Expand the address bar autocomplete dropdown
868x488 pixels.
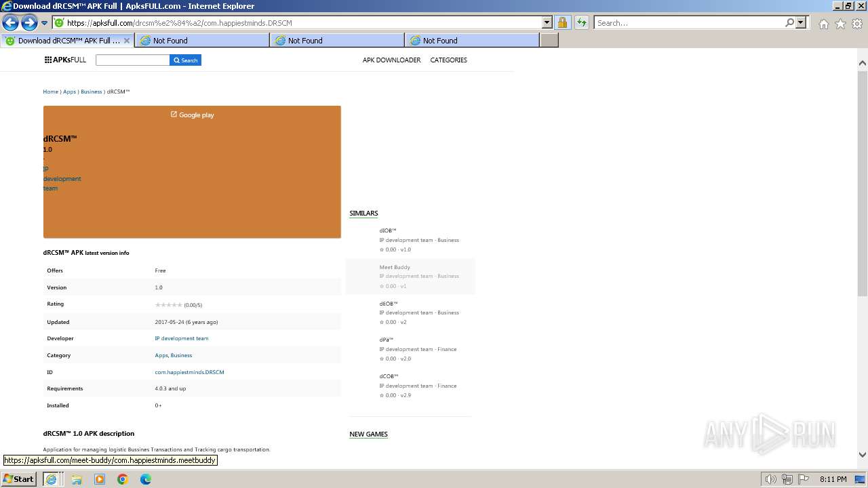(547, 22)
